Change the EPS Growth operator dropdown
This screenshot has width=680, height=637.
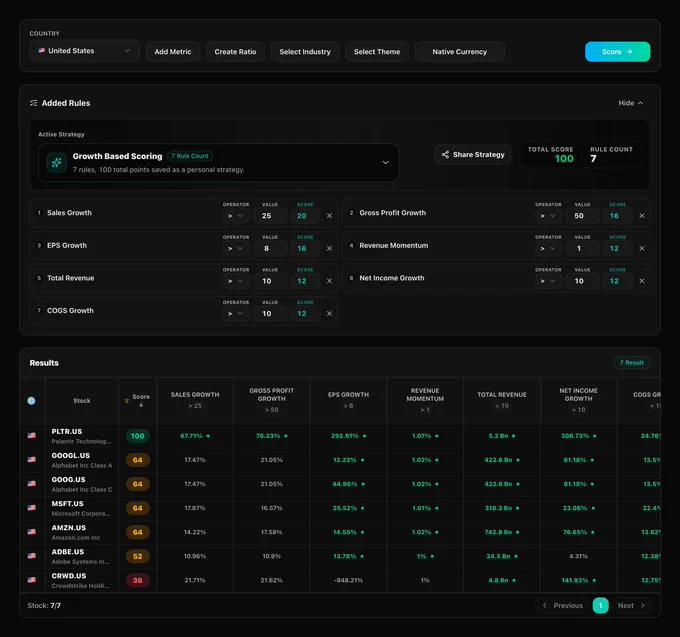tap(235, 248)
